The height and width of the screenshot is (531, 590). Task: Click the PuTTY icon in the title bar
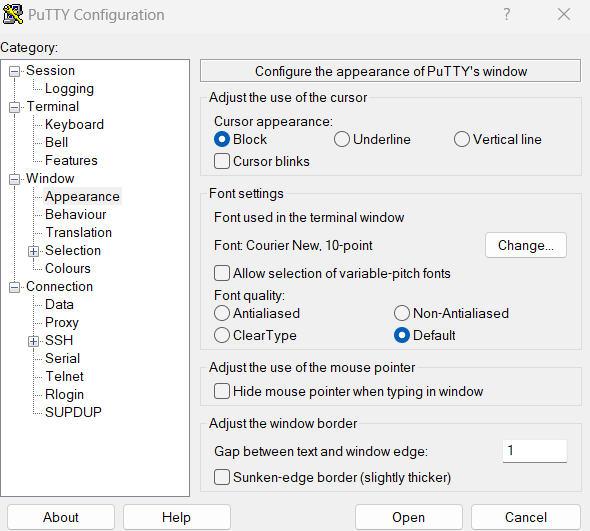click(12, 15)
